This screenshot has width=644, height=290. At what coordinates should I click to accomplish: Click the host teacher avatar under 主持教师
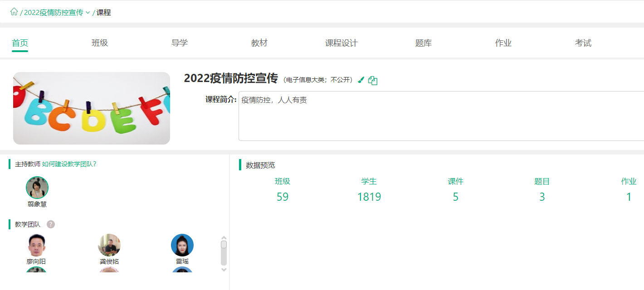(37, 188)
